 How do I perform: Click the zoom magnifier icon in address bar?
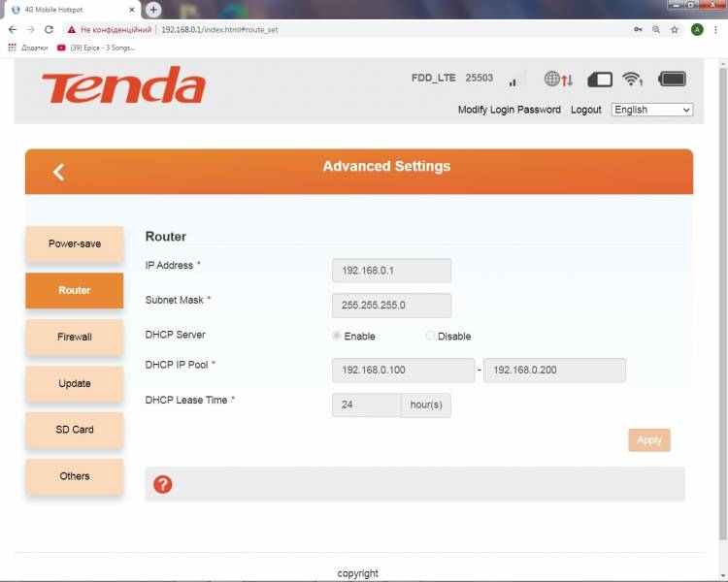pos(656,30)
